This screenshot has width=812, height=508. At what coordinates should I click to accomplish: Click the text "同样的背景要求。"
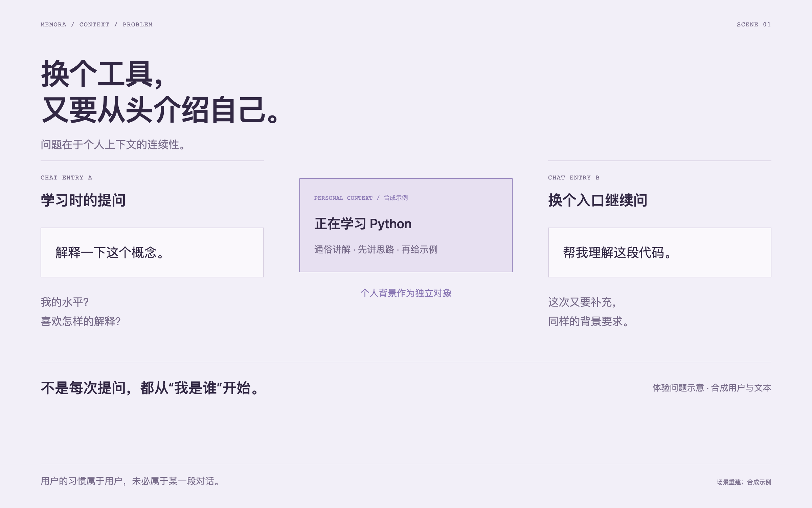[x=589, y=321]
